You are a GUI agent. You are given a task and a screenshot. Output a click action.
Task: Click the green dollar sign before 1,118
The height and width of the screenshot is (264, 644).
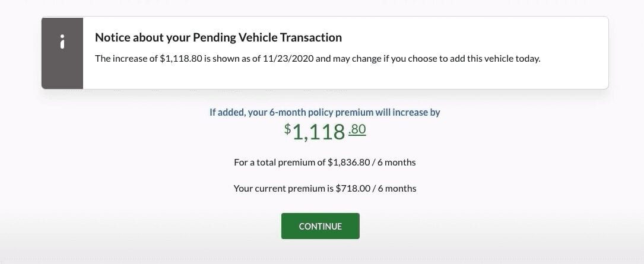click(287, 129)
